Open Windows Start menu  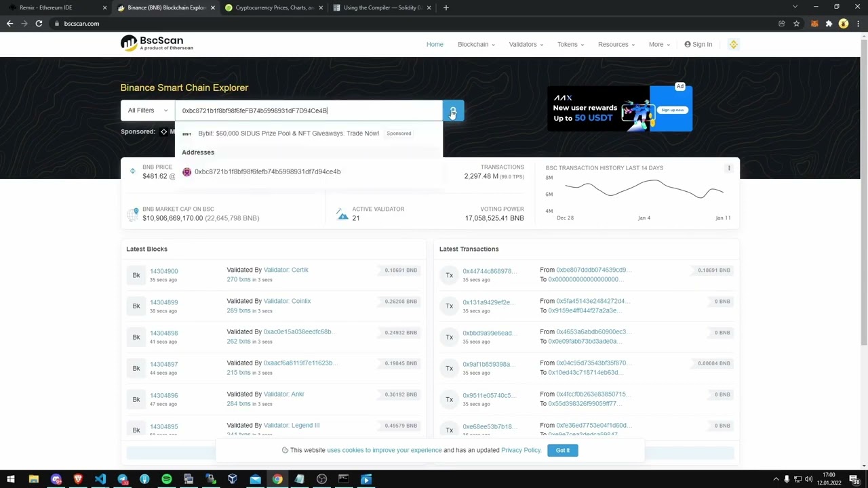pos(10,479)
